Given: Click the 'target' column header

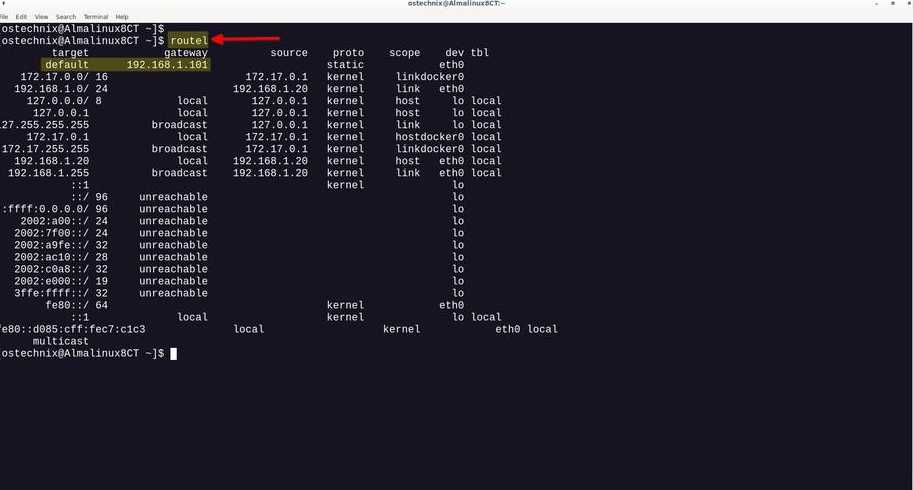Looking at the screenshot, I should [70, 53].
